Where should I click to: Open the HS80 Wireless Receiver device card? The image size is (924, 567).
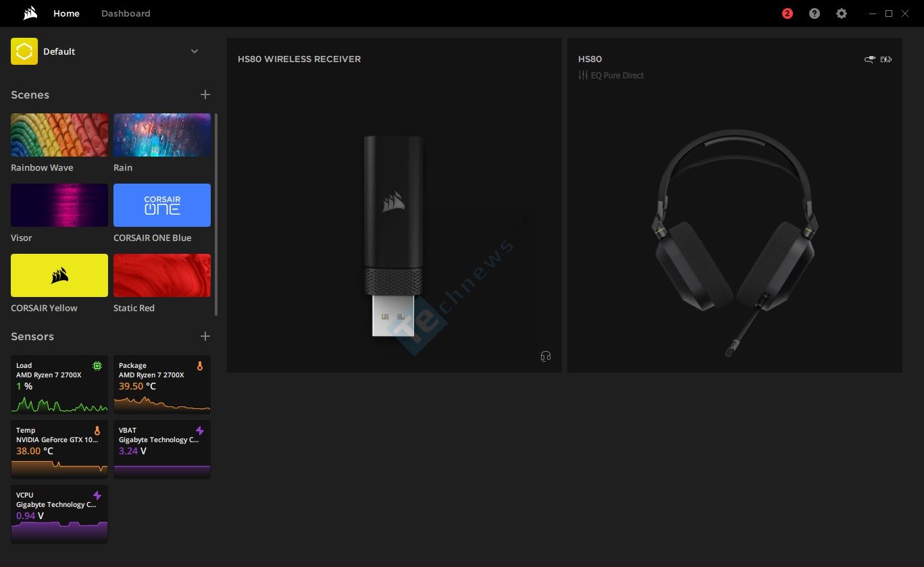pyautogui.click(x=394, y=205)
